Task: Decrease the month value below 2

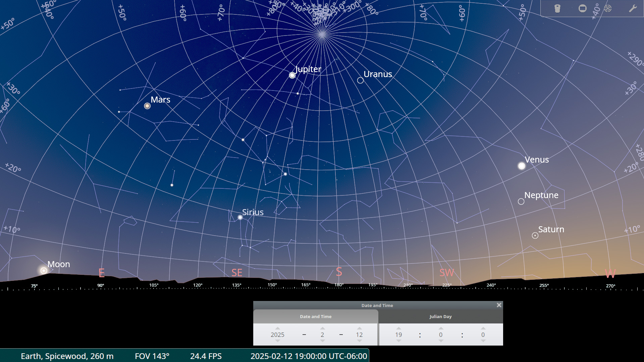Action: click(322, 341)
